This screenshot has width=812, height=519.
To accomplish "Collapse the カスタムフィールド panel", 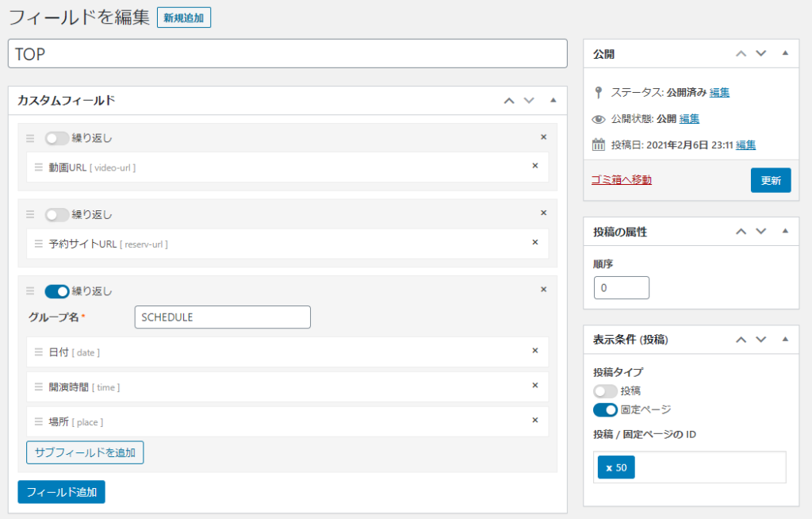I will tap(553, 101).
